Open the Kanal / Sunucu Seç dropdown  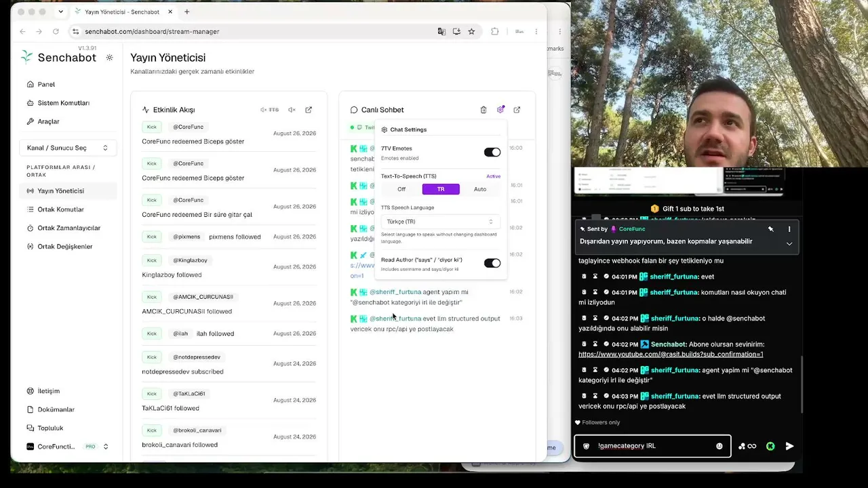pos(68,148)
